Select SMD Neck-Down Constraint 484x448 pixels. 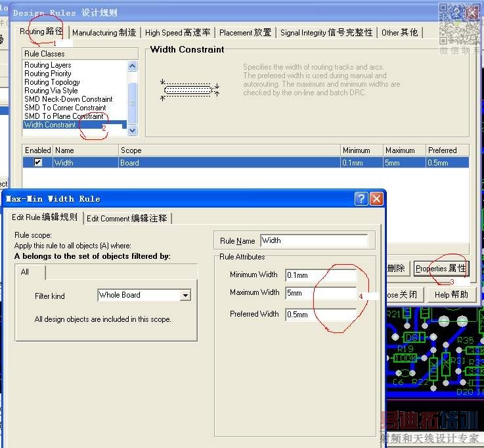point(68,99)
